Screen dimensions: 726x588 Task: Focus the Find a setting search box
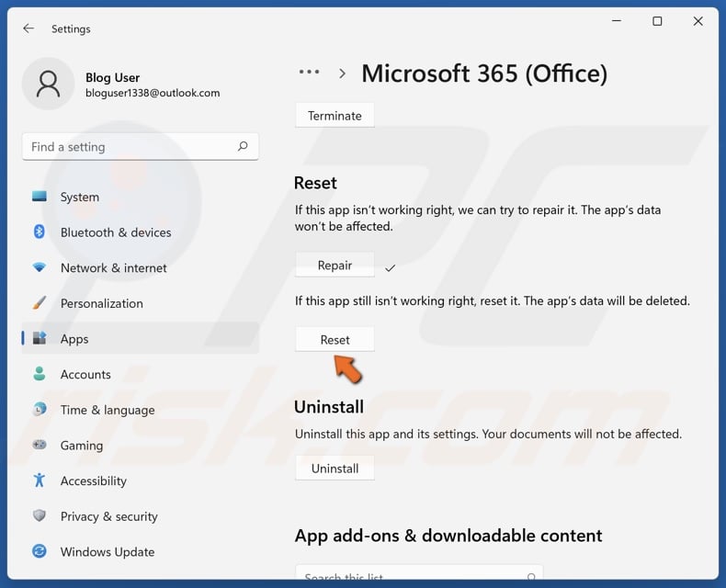tap(129, 147)
